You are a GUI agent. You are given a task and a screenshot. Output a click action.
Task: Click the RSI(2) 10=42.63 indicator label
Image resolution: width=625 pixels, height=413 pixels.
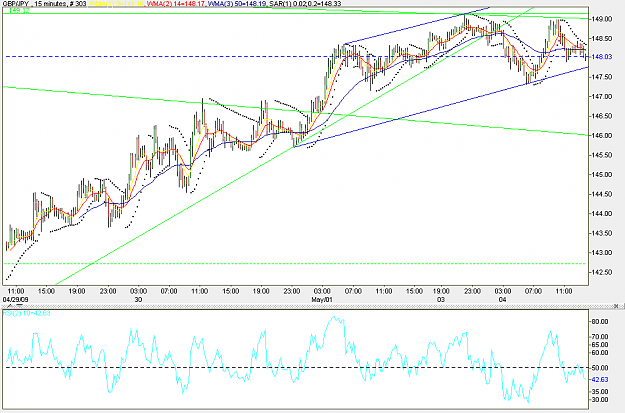[27, 313]
